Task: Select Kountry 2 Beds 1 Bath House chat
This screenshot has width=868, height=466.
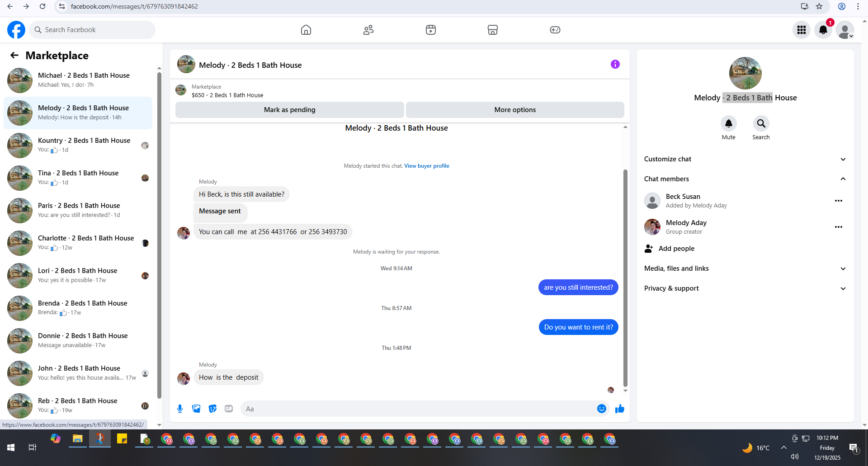Action: 78,146
